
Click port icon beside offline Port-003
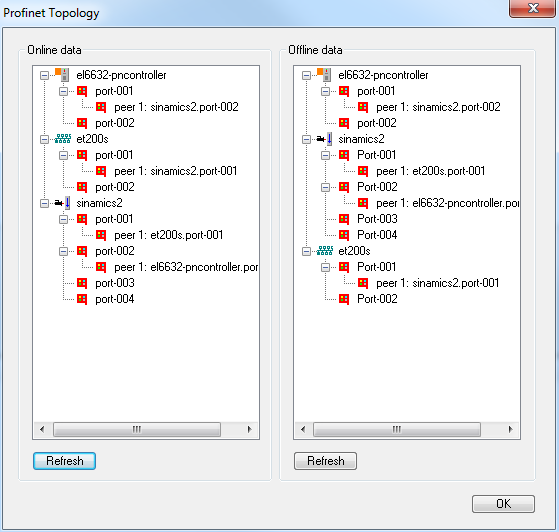click(x=344, y=219)
